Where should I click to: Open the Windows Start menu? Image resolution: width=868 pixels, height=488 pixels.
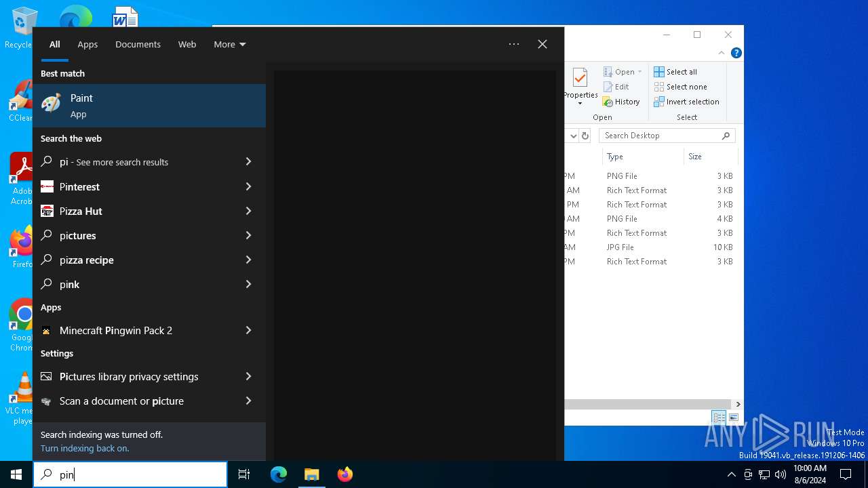(x=16, y=474)
